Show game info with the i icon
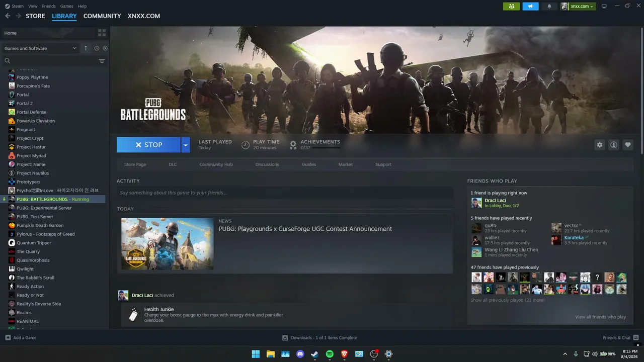 tap(614, 145)
